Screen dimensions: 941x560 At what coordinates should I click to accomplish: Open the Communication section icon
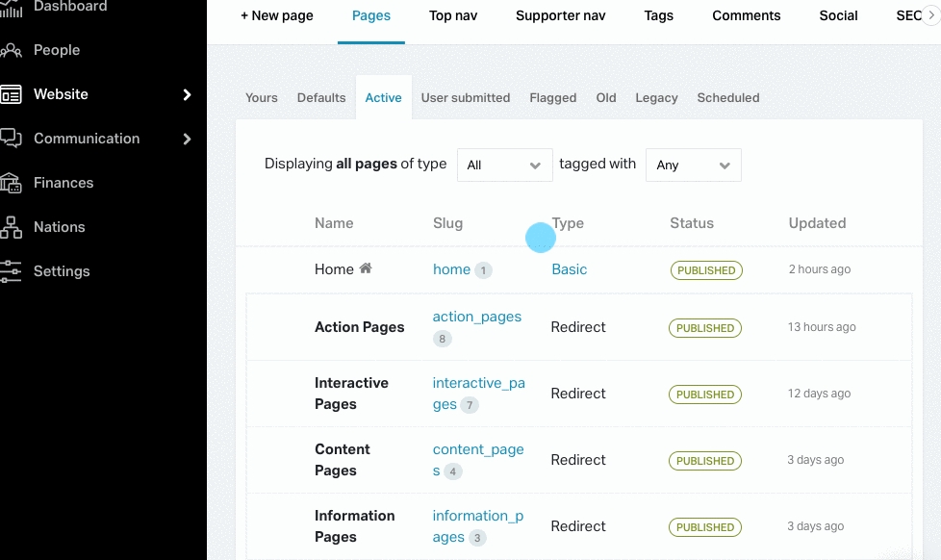tap(13, 139)
